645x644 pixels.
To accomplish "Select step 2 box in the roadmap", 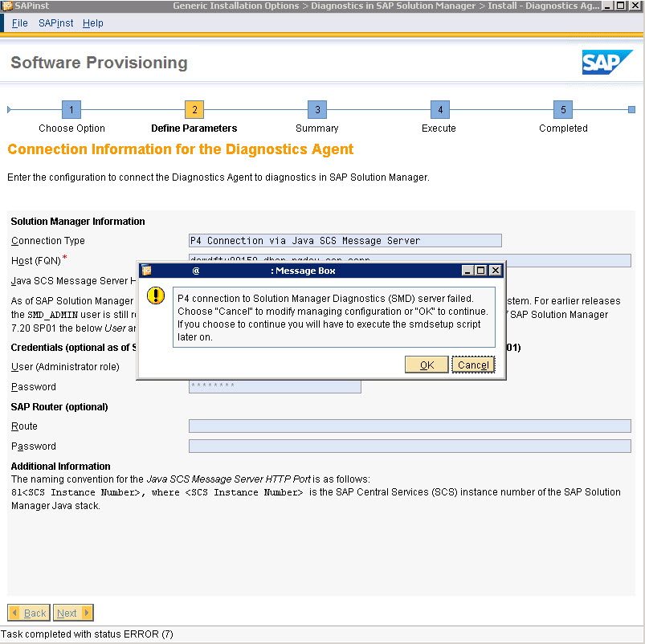I will (x=194, y=110).
